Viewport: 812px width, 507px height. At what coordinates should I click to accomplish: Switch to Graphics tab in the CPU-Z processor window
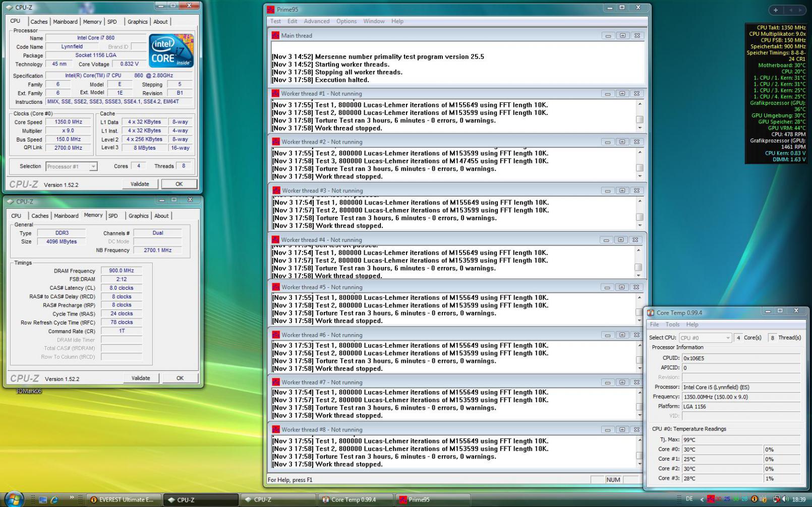138,22
